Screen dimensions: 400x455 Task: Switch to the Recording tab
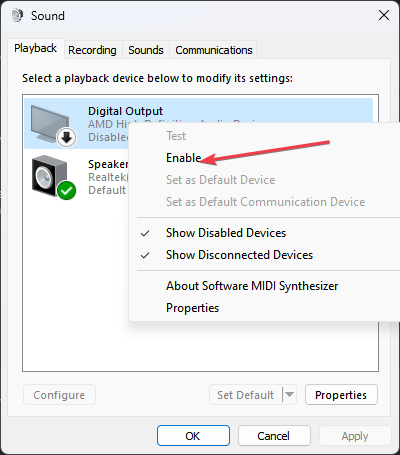[x=92, y=50]
